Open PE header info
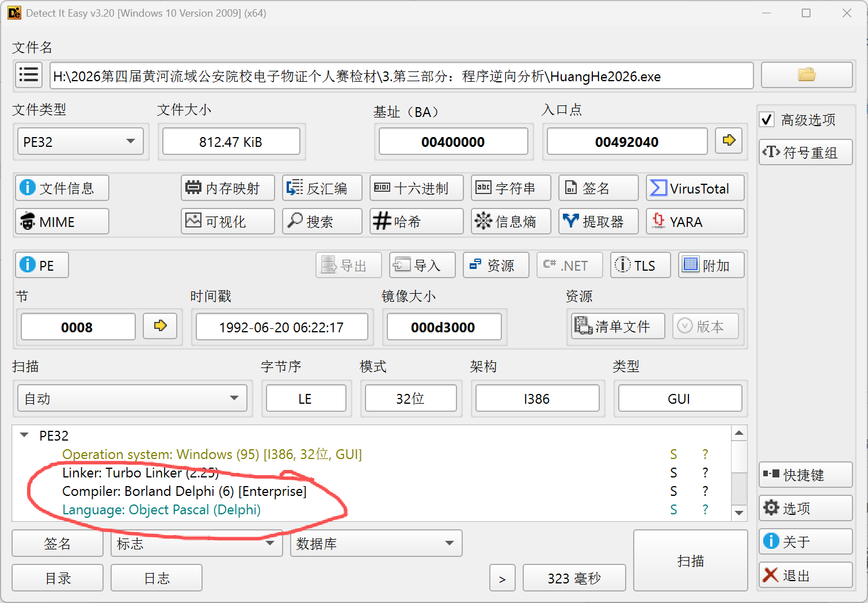 click(x=42, y=265)
